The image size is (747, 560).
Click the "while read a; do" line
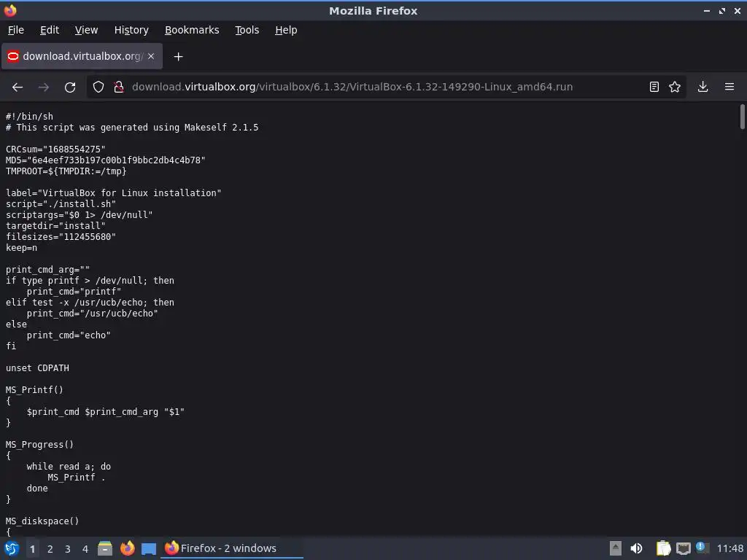69,467
